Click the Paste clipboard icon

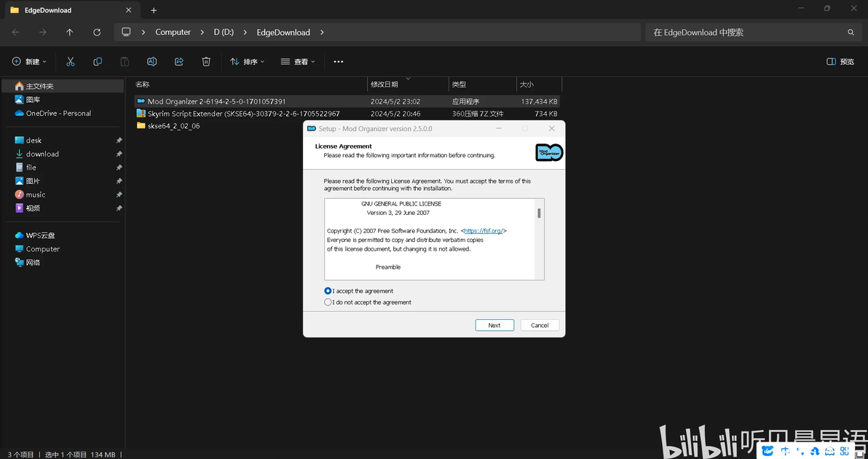125,61
